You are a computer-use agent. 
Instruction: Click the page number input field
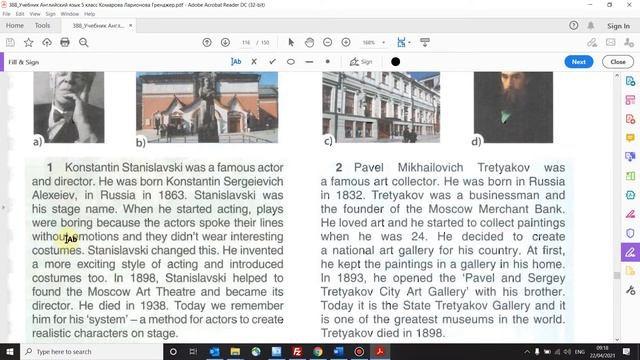pos(246,42)
